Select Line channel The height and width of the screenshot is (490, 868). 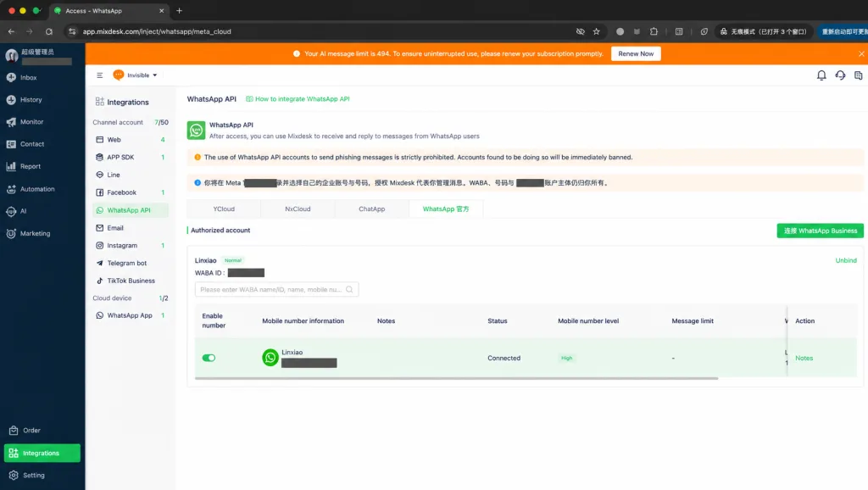(131, 175)
